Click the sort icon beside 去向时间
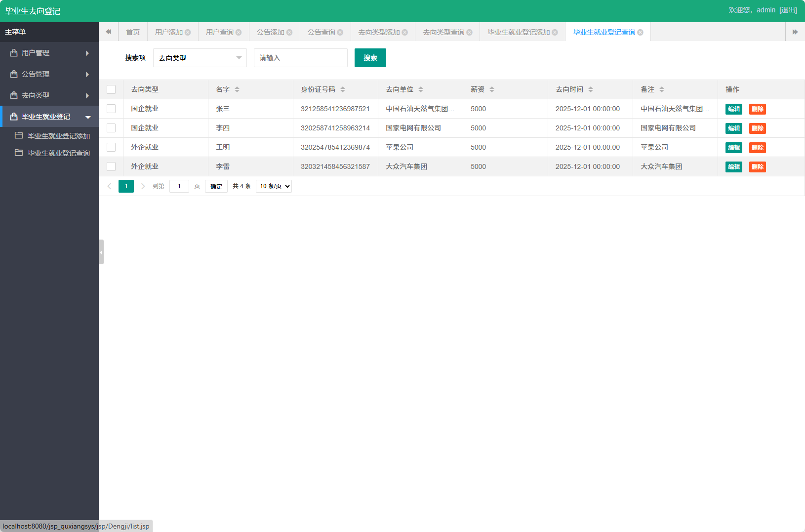The height and width of the screenshot is (532, 805). (x=591, y=89)
